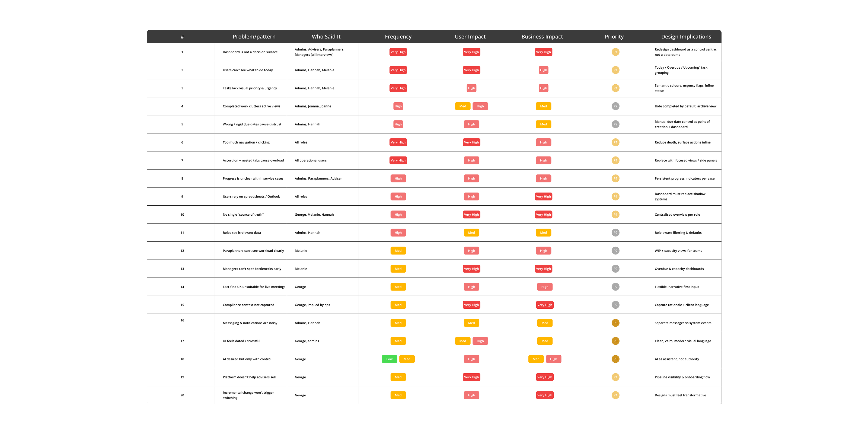Click High user impact tag in UI feels dated row

click(480, 341)
